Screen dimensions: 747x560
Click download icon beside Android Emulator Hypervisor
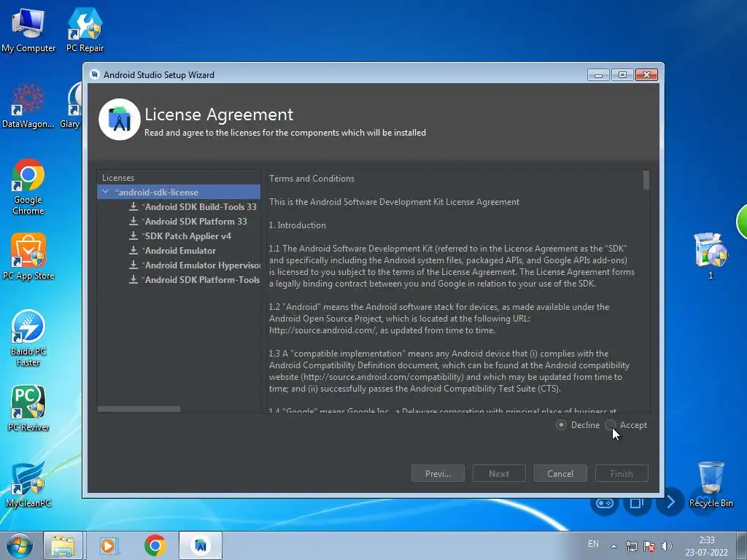pyautogui.click(x=133, y=265)
